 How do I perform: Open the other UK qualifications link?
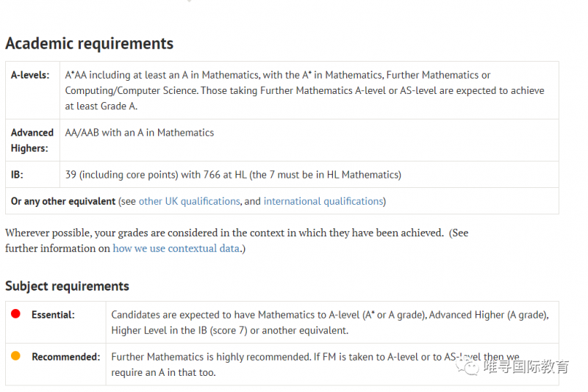coord(189,201)
